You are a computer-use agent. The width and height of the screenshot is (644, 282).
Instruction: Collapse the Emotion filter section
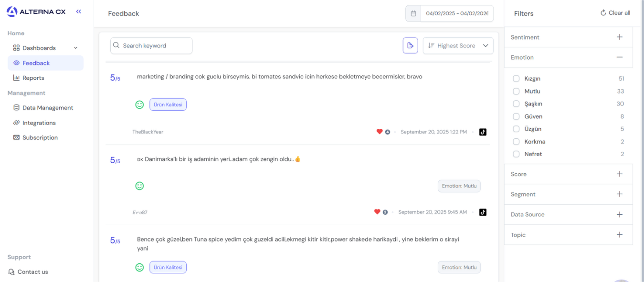[x=620, y=57]
